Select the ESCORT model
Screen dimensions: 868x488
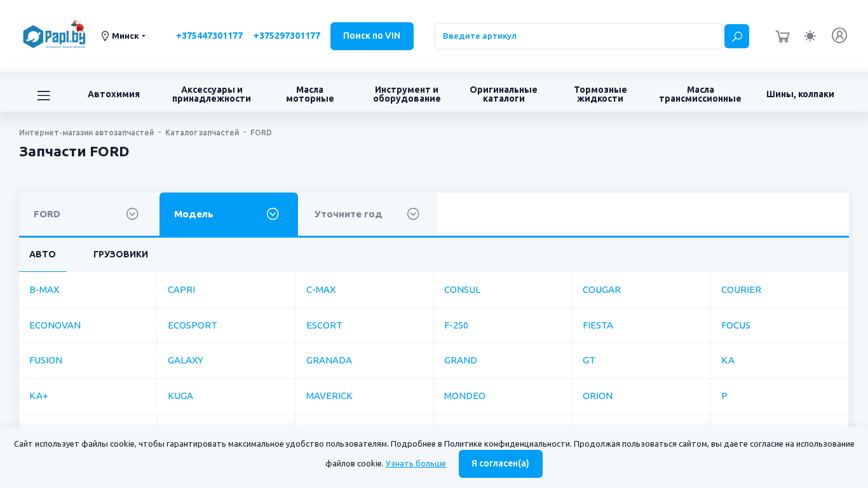(324, 325)
